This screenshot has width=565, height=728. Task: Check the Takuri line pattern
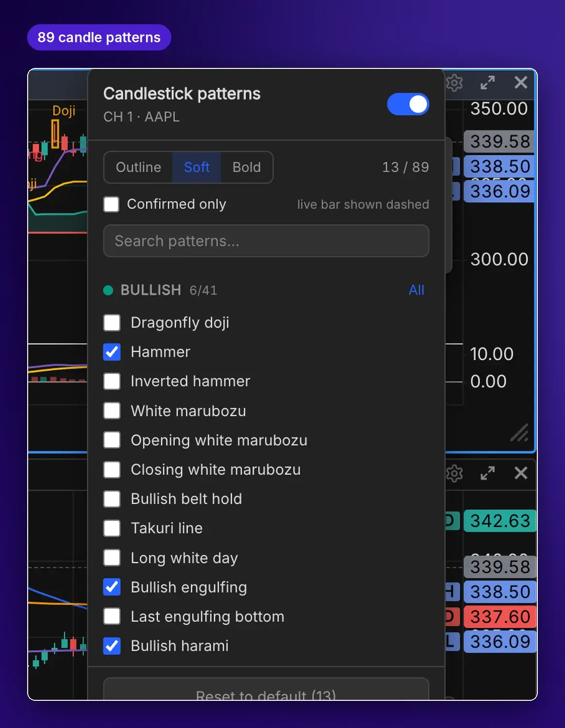[x=112, y=529]
